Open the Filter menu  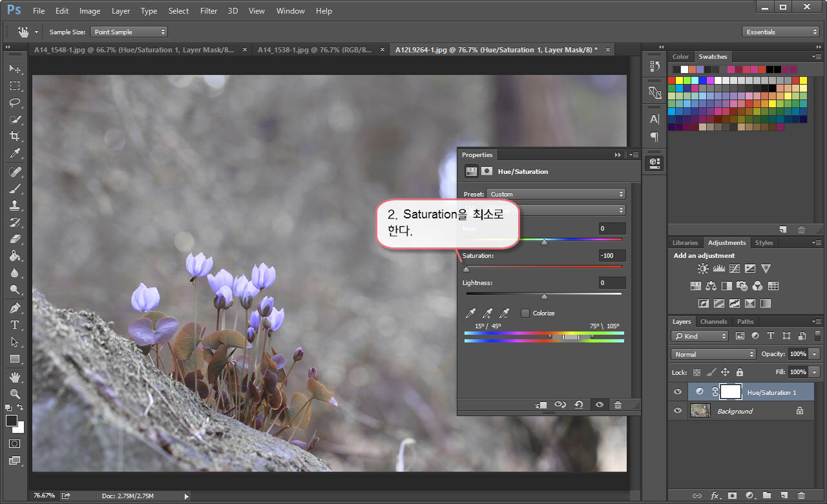click(x=209, y=11)
